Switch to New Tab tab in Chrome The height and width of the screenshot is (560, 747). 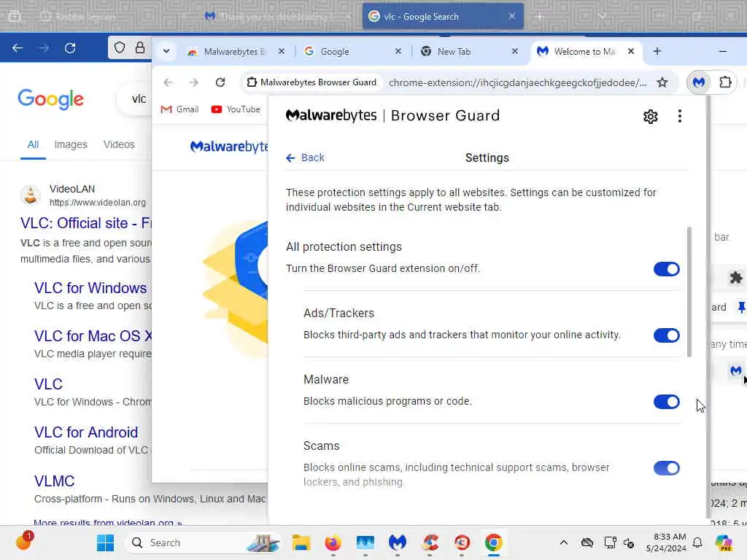[469, 52]
